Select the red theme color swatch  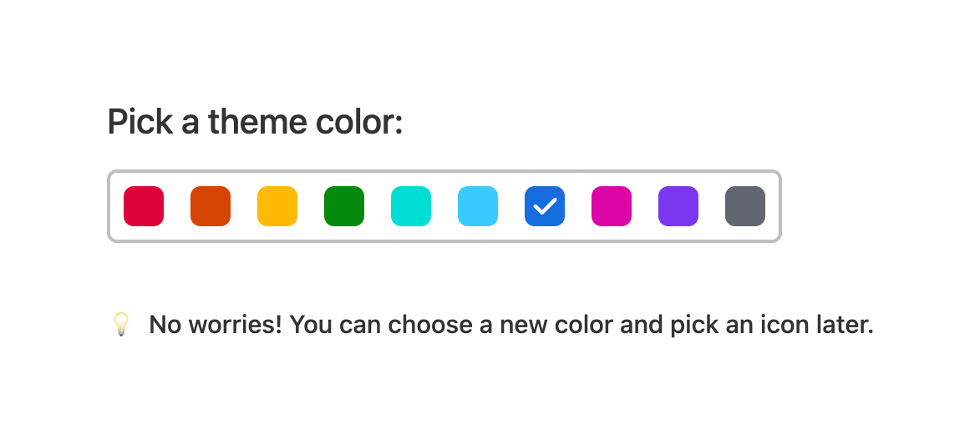click(x=144, y=206)
